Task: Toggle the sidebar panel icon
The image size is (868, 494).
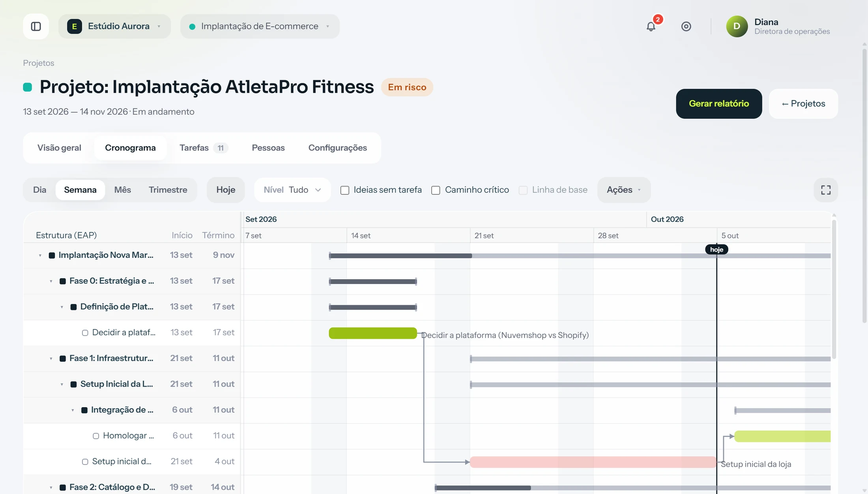Action: 36,26
